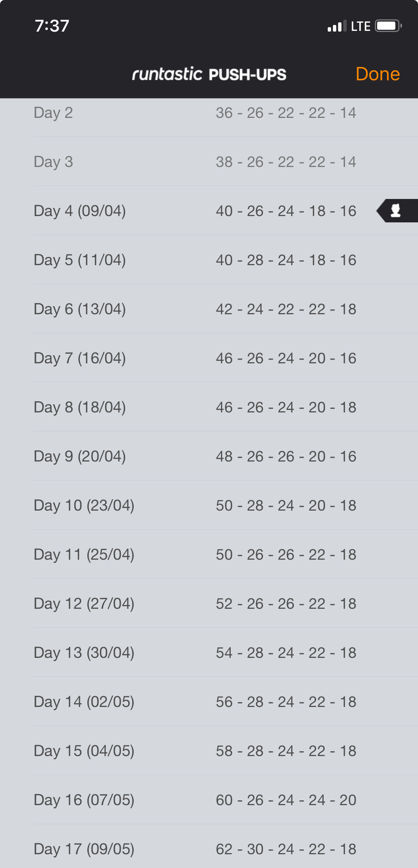Open Day 4 (09/04) workout row
This screenshot has height=868, width=418.
click(x=209, y=211)
